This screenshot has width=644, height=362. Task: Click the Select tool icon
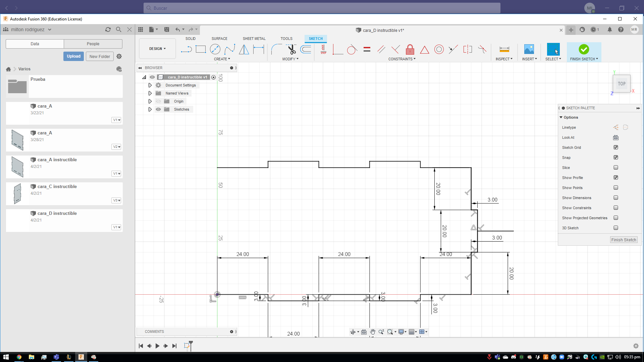(x=553, y=49)
